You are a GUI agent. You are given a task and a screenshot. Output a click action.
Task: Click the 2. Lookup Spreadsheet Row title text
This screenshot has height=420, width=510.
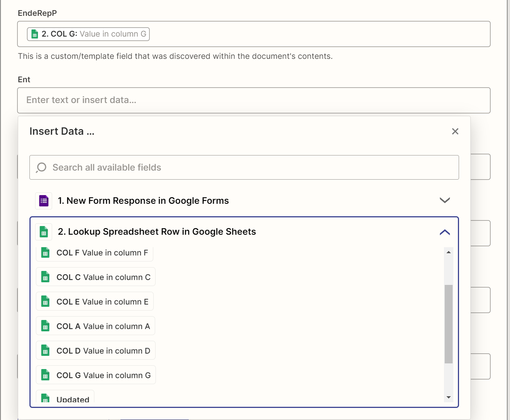[157, 232]
